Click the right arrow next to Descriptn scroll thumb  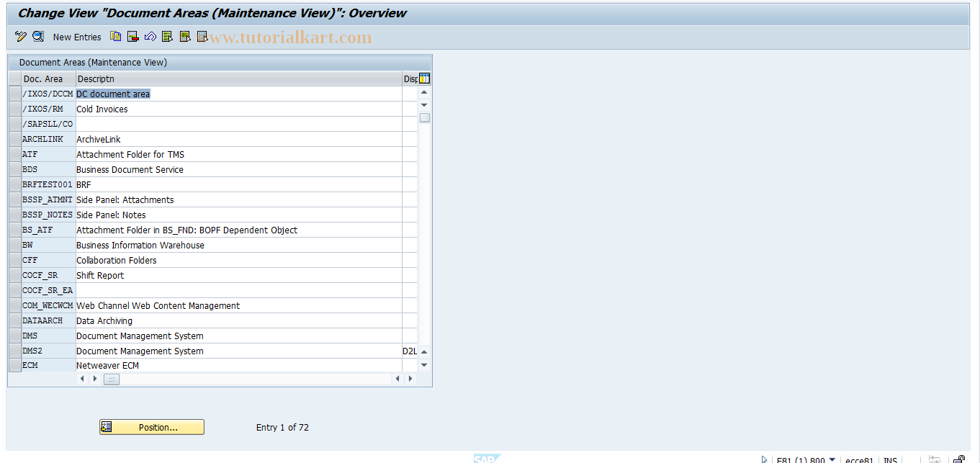click(95, 379)
